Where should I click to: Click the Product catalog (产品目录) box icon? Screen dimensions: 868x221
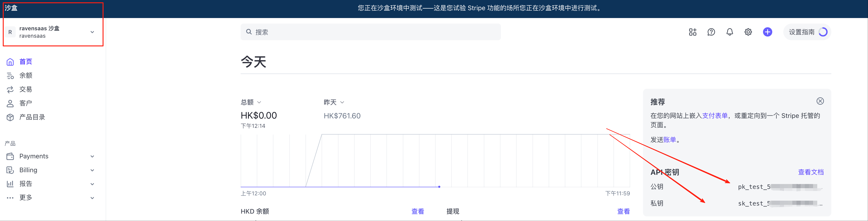click(10, 117)
